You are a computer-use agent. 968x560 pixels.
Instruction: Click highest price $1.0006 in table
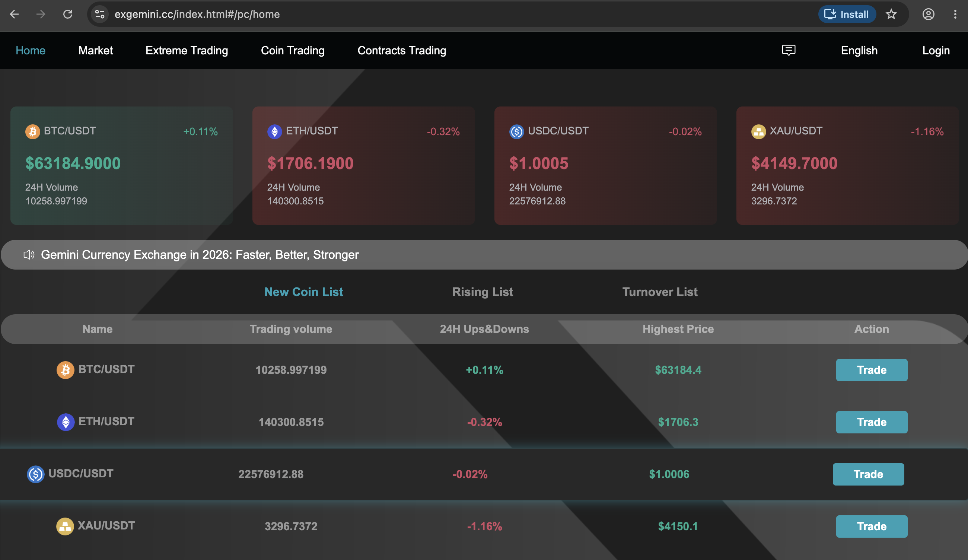[x=669, y=474]
